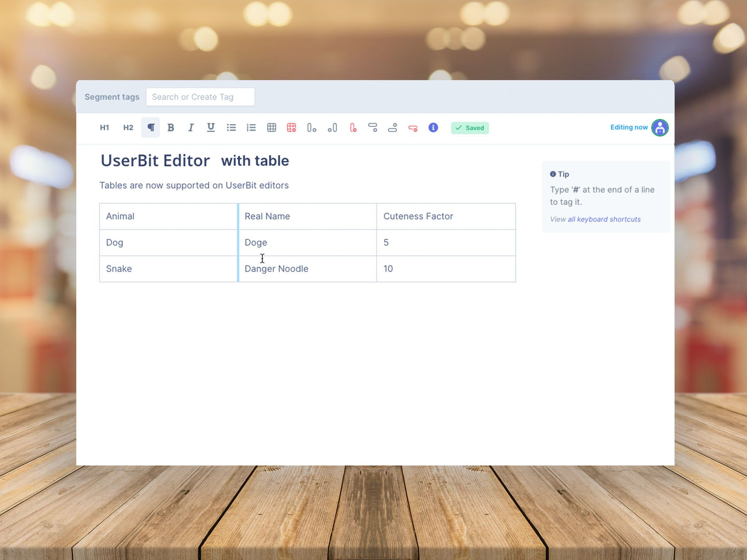The width and height of the screenshot is (747, 560).
Task: Click the 'with table' heading text
Action: point(255,161)
